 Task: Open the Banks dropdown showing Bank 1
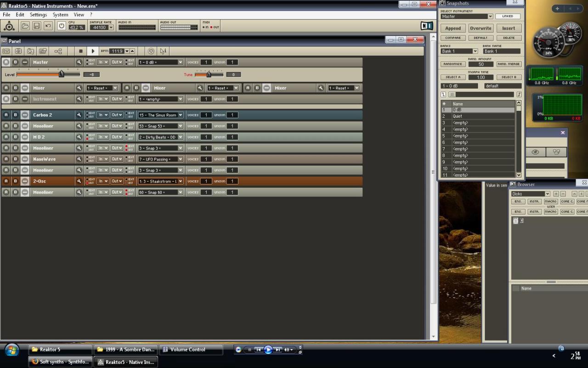[x=459, y=51]
